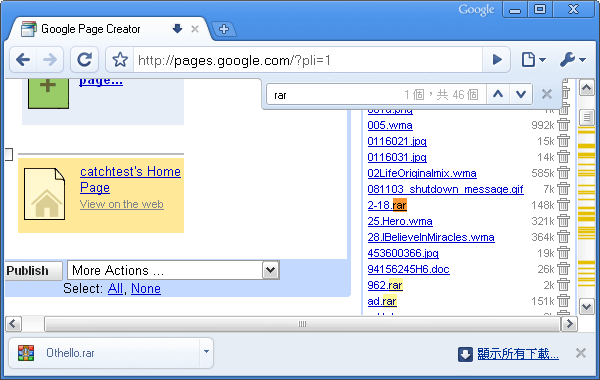Delete 081103_shutdown_message.gif trash icon

(x=563, y=189)
